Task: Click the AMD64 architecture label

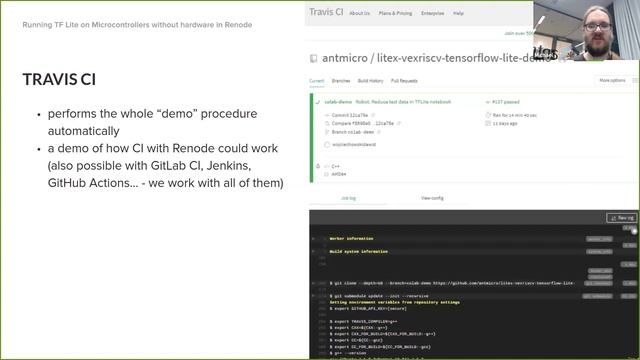Action: 339,174
